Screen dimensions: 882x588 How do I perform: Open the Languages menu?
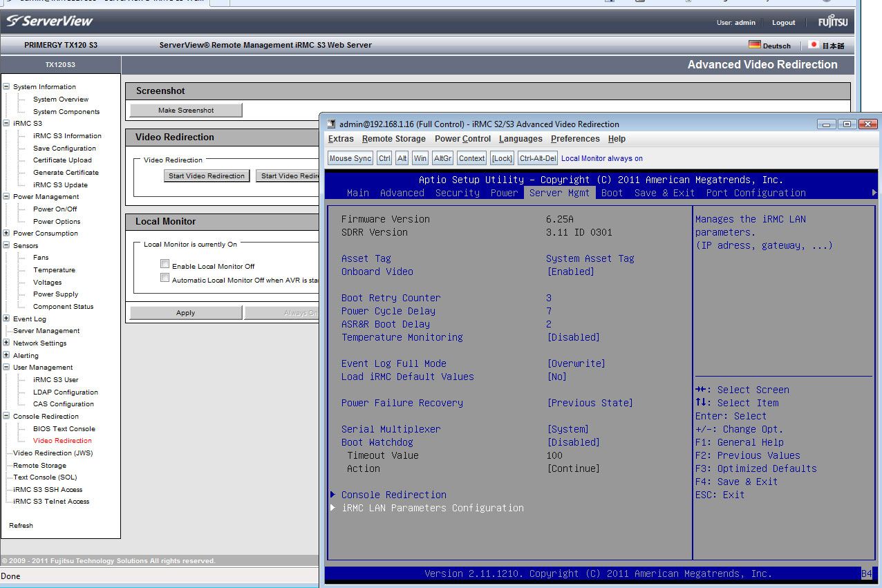coord(520,139)
